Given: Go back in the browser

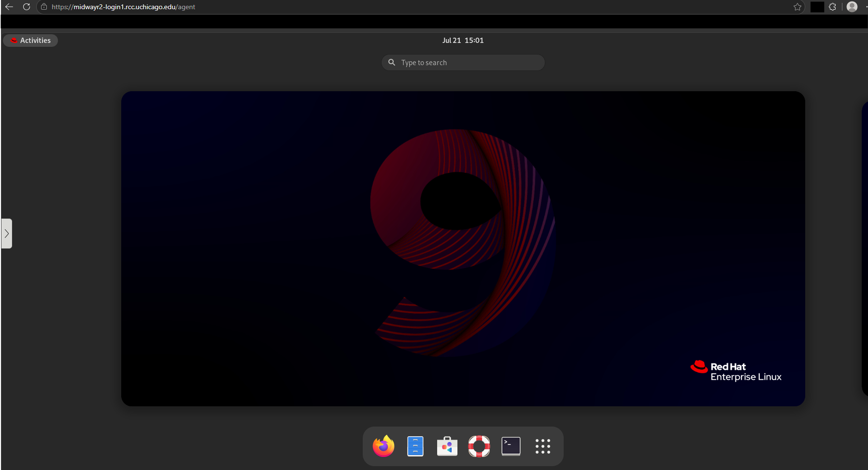Looking at the screenshot, I should [x=9, y=7].
